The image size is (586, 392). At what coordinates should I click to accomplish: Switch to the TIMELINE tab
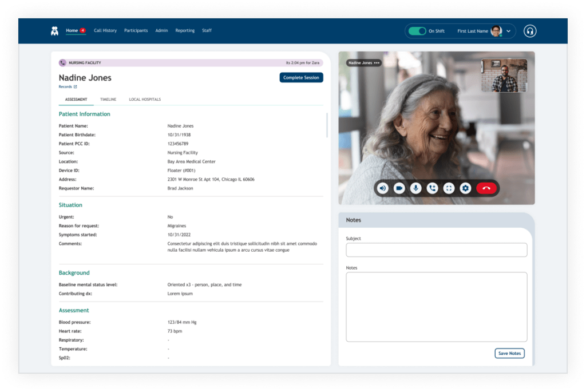(x=108, y=99)
